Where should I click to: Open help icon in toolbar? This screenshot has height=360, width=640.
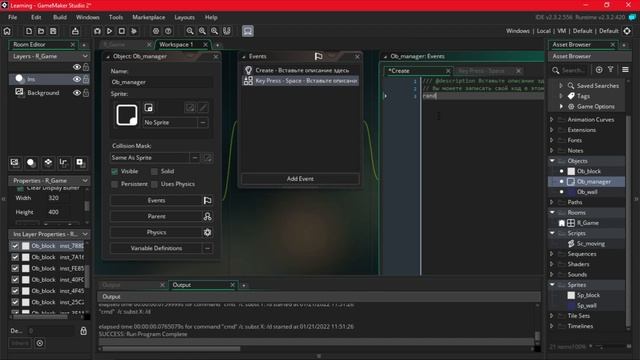[168, 31]
